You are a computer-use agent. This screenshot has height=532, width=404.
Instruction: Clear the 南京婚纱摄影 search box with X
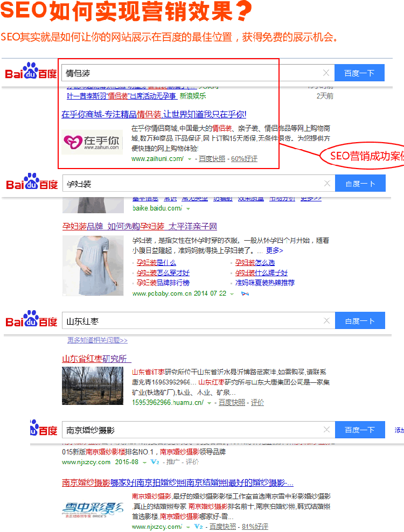click(326, 430)
